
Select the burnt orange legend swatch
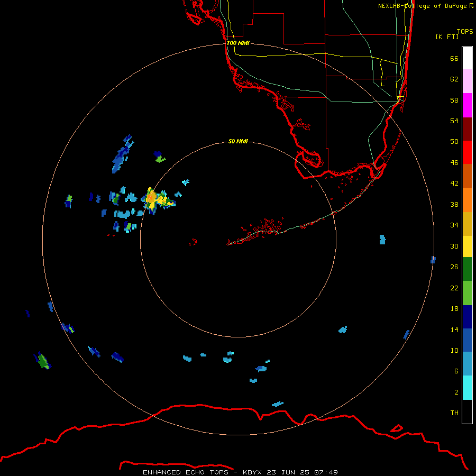(467, 176)
